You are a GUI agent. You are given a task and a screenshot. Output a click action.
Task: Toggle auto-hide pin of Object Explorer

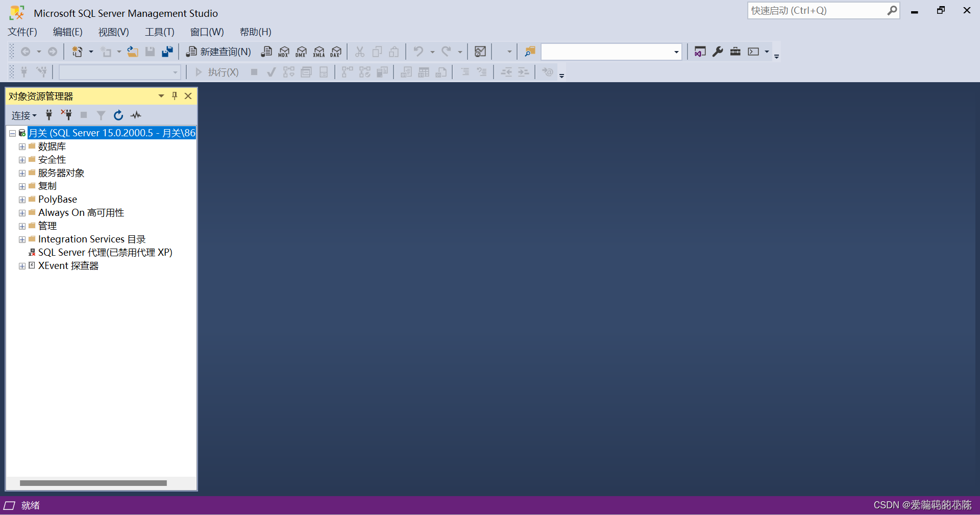[175, 96]
